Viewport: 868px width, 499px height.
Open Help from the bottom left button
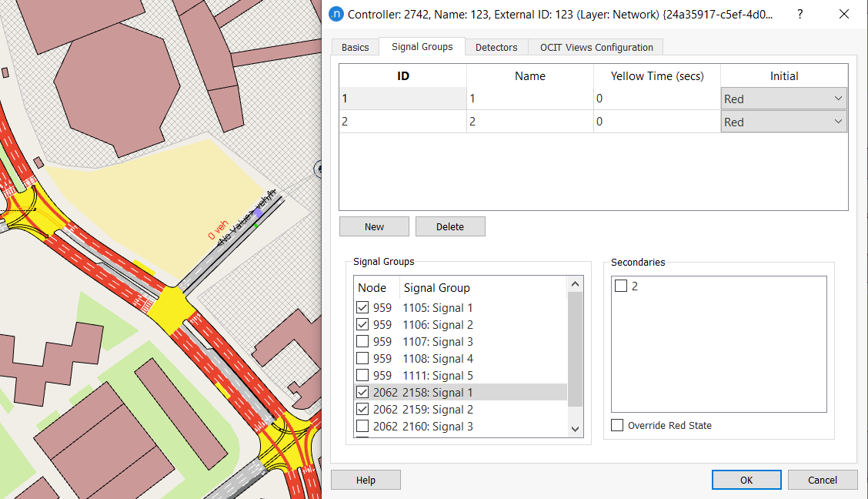(366, 479)
